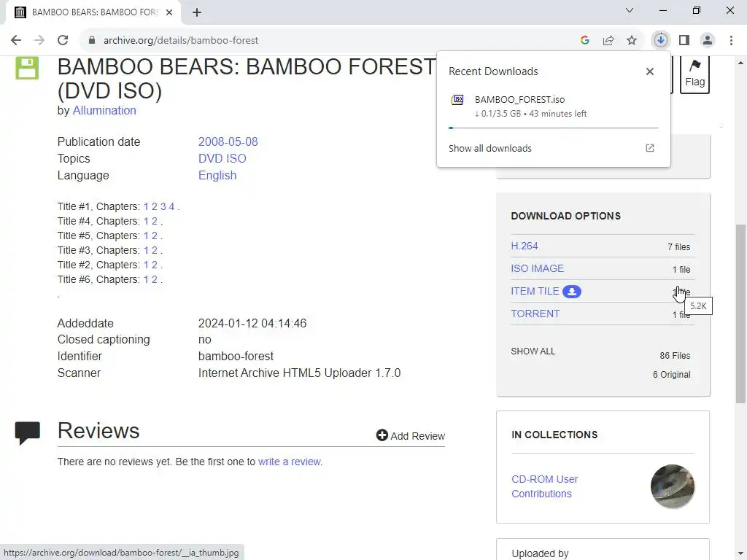Click the identifier value bamboo-forest
The width and height of the screenshot is (747, 560).
[236, 356]
